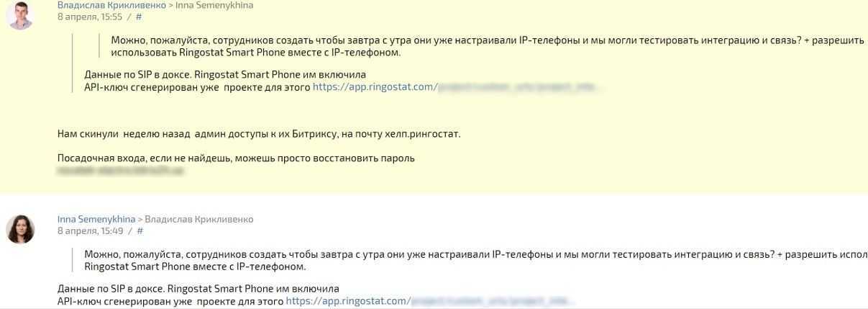Viewport: 868px width, 309px height.
Task: Click the 8 апреля, 15:49 timestamp
Action: [90, 231]
